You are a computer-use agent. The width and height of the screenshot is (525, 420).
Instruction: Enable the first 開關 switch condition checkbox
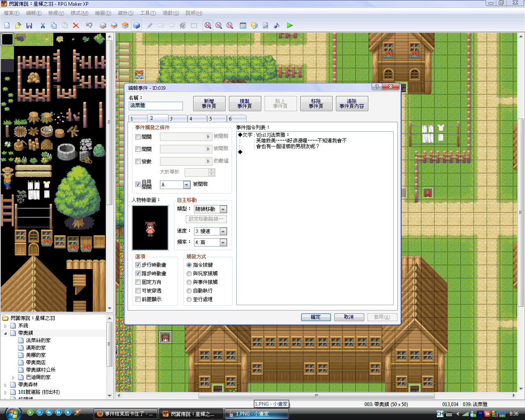coord(138,137)
